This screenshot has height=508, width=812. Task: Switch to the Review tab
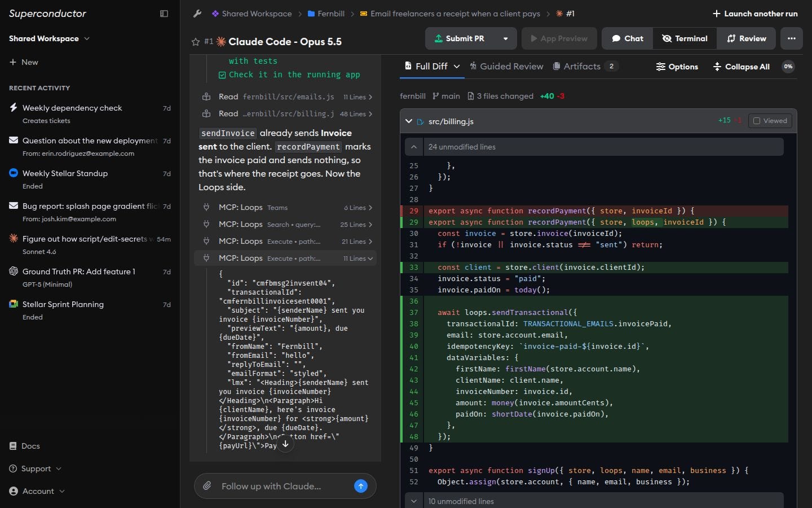click(x=747, y=38)
